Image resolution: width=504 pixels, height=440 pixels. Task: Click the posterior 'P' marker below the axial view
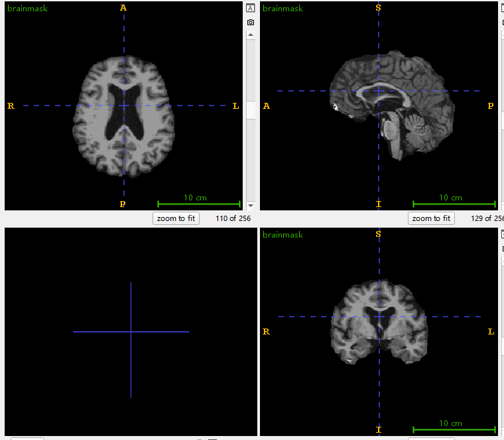pyautogui.click(x=123, y=204)
